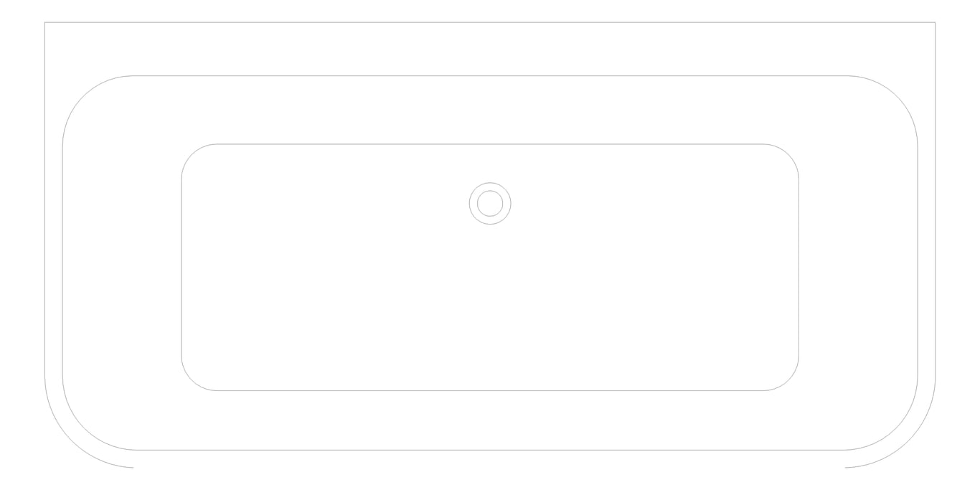Click the outermost outline's square top-right corner

pos(935,22)
